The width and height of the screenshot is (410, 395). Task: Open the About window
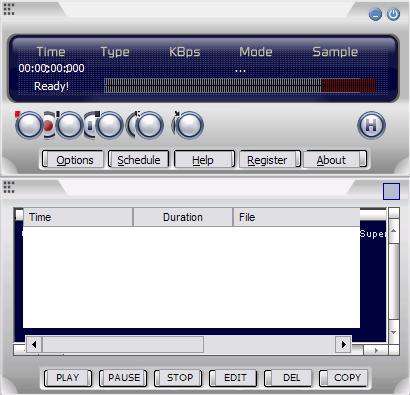335,159
